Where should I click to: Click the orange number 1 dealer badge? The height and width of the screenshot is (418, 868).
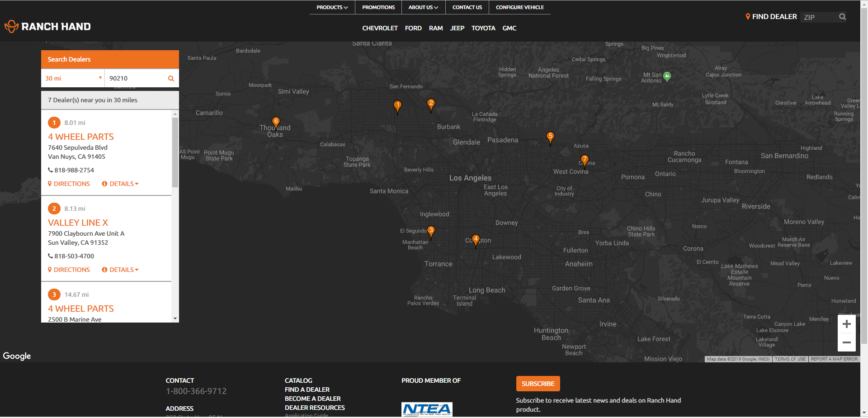[54, 123]
